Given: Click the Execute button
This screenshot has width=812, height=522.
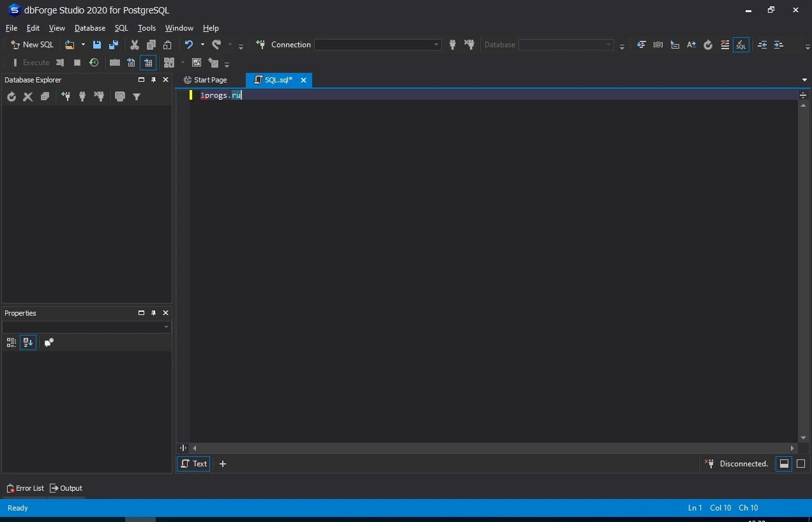Looking at the screenshot, I should [x=30, y=63].
